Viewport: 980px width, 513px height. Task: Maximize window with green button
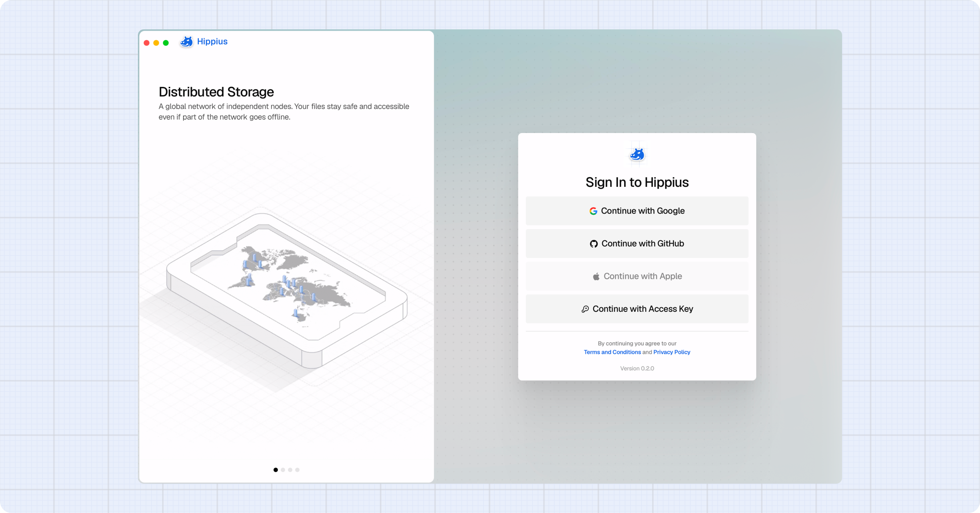pos(166,43)
